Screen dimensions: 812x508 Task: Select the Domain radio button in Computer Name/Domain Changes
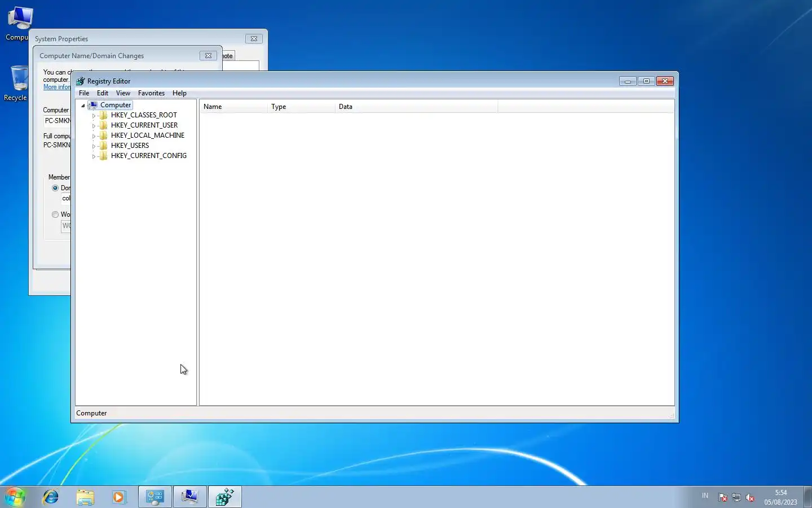[x=55, y=188]
